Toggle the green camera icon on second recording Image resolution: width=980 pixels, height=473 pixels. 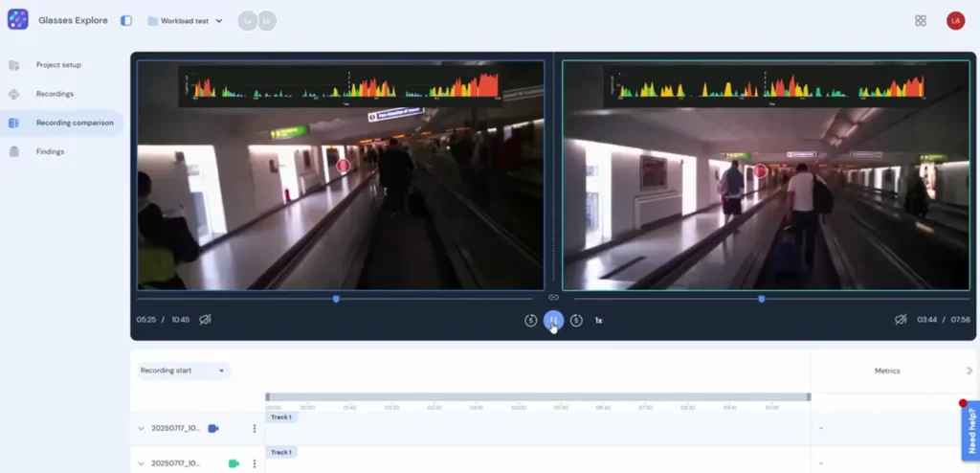pos(234,463)
